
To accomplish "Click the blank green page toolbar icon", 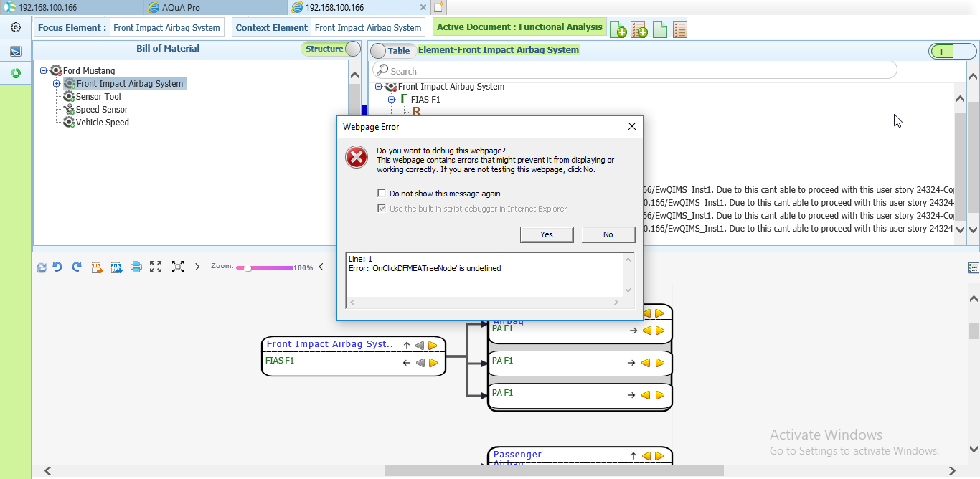I will [660, 29].
